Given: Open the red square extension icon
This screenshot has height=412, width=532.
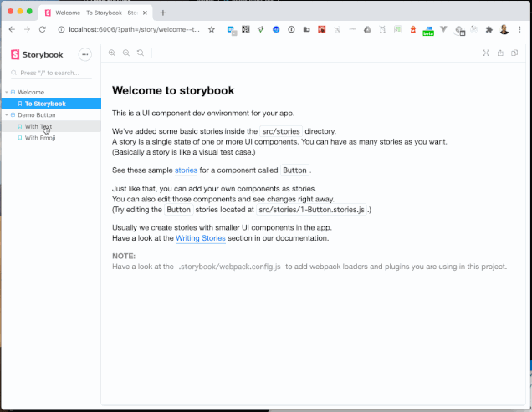Looking at the screenshot, I should tap(322, 29).
